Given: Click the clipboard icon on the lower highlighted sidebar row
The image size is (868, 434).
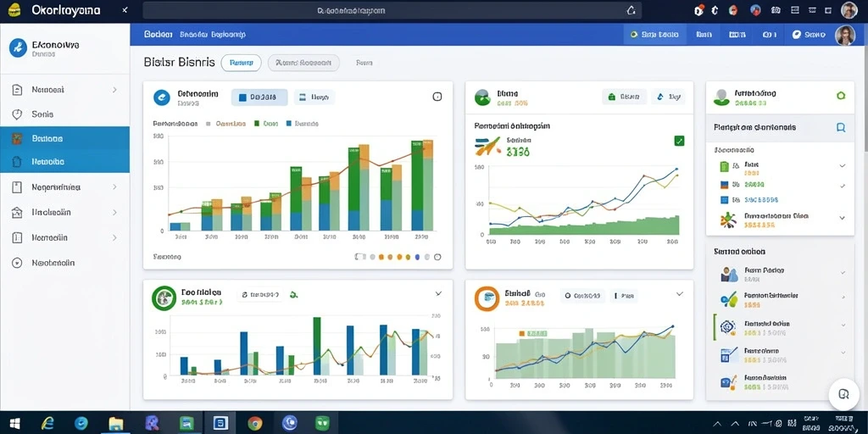Looking at the screenshot, I should [17, 162].
